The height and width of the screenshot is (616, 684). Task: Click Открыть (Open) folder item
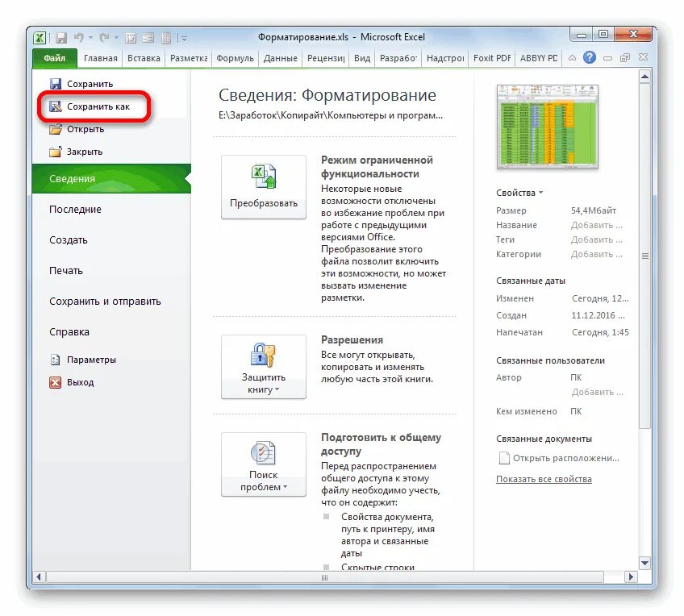[77, 129]
